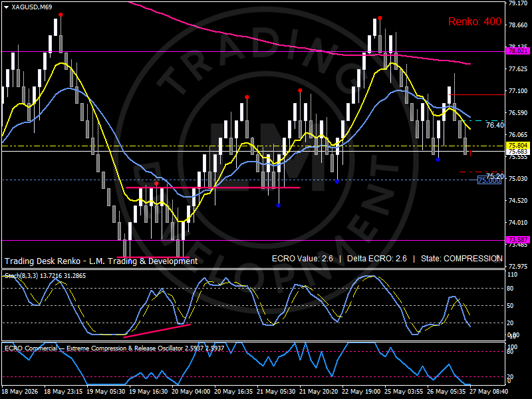532x399 pixels.
Task: Click the 76.065 price scale value
Action: (518, 135)
